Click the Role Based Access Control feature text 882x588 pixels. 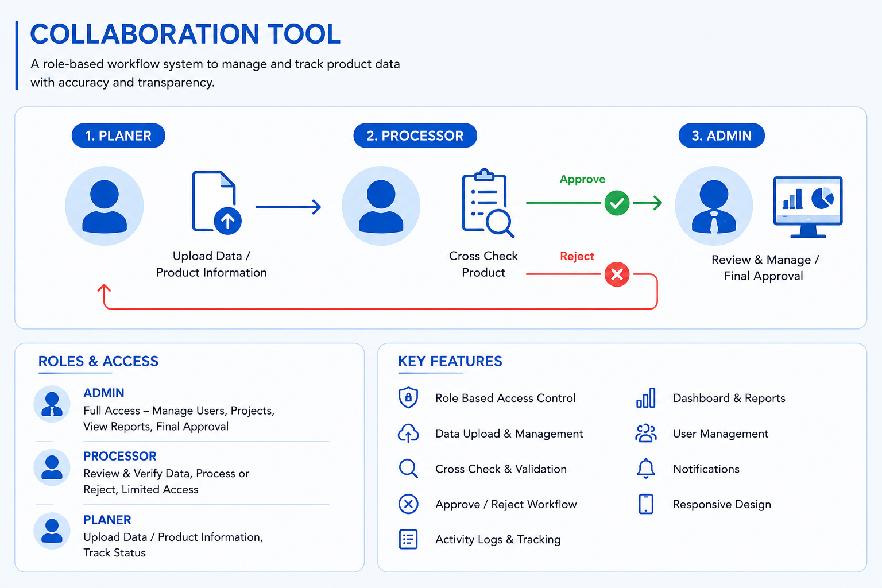(x=505, y=398)
